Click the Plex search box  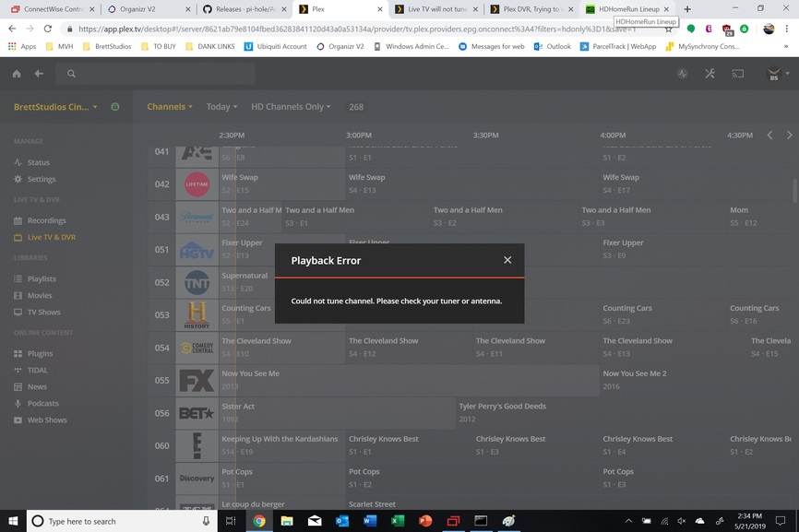pyautogui.click(x=155, y=74)
